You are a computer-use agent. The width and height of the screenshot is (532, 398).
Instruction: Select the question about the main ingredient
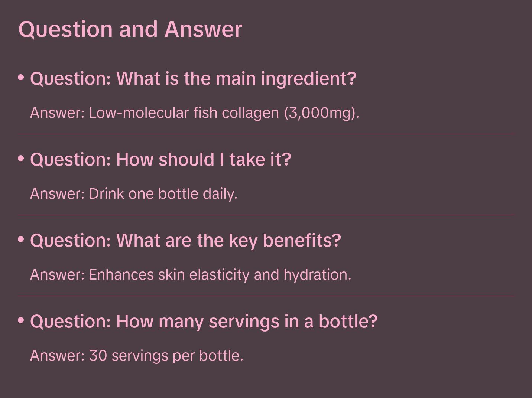(x=193, y=78)
